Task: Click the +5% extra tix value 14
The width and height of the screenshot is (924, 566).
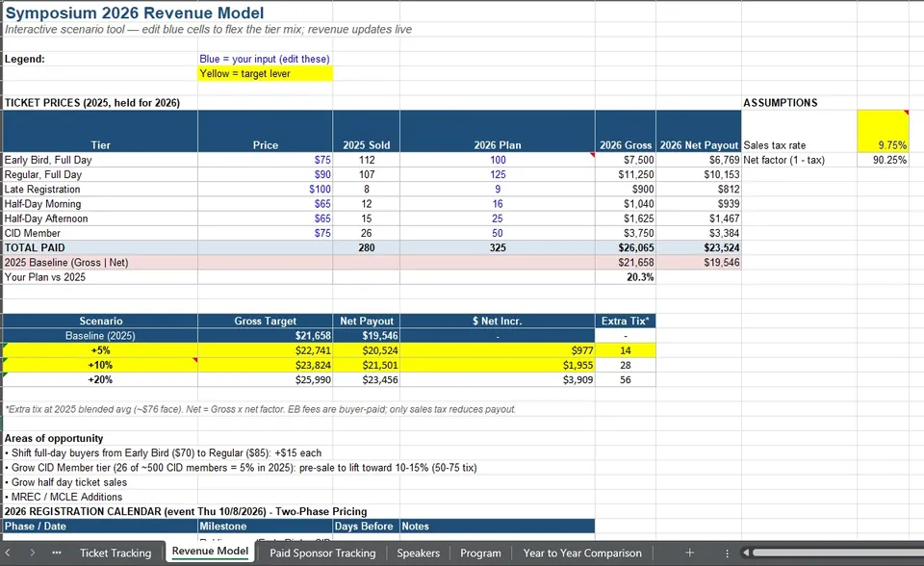Action: 626,350
